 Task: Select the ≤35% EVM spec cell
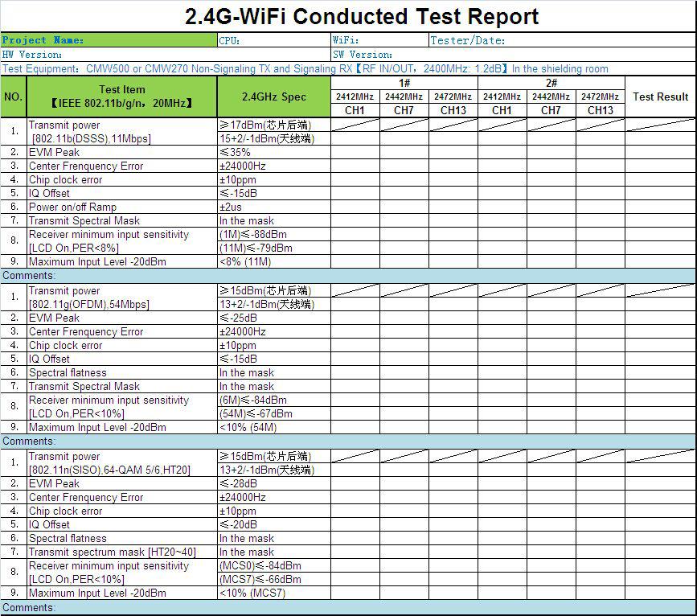tap(274, 152)
